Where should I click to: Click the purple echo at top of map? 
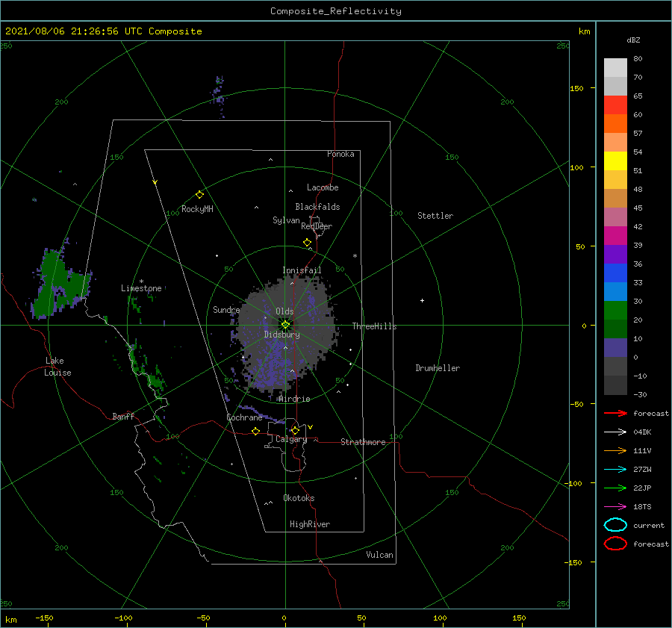pos(219,96)
